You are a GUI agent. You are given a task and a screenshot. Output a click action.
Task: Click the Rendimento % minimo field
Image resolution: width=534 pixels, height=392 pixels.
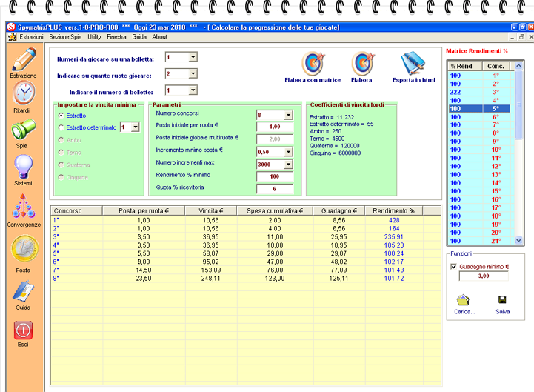tap(275, 176)
